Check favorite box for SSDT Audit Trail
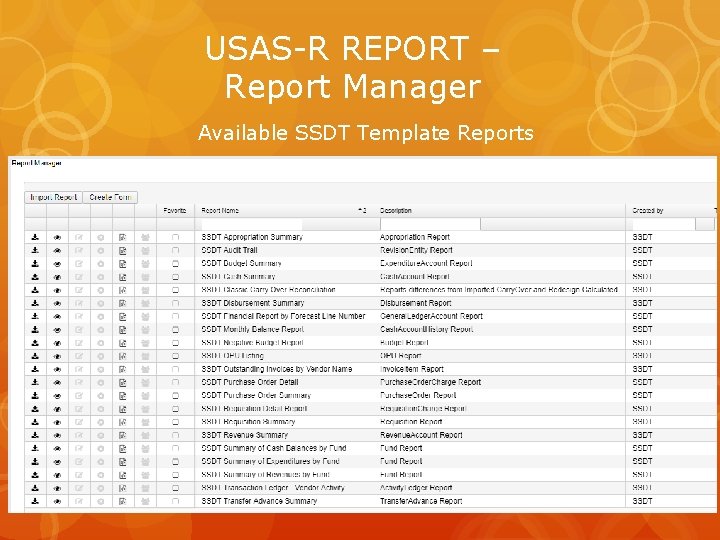 (x=175, y=251)
